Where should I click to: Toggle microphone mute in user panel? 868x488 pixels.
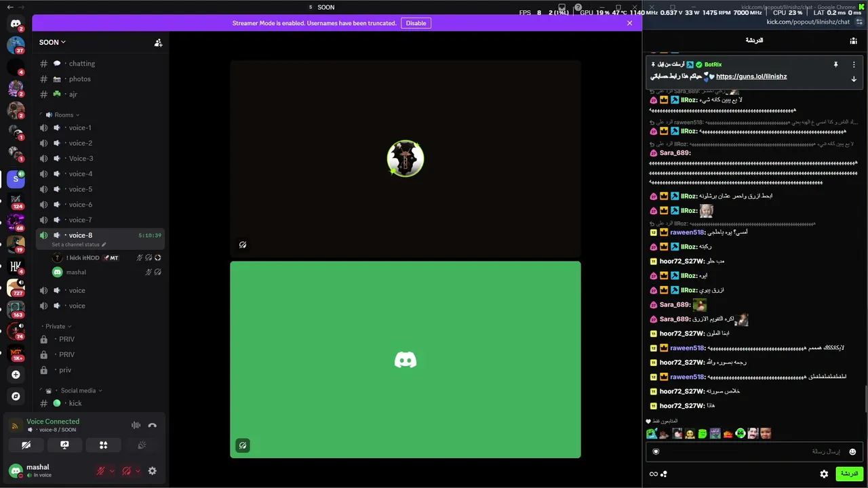[100, 471]
